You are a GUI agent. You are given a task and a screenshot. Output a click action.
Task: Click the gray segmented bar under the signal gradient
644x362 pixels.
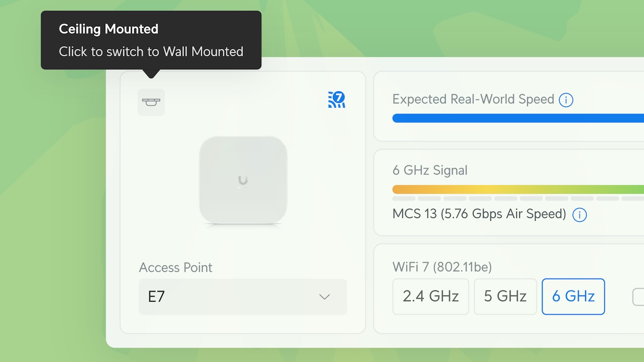(x=518, y=199)
